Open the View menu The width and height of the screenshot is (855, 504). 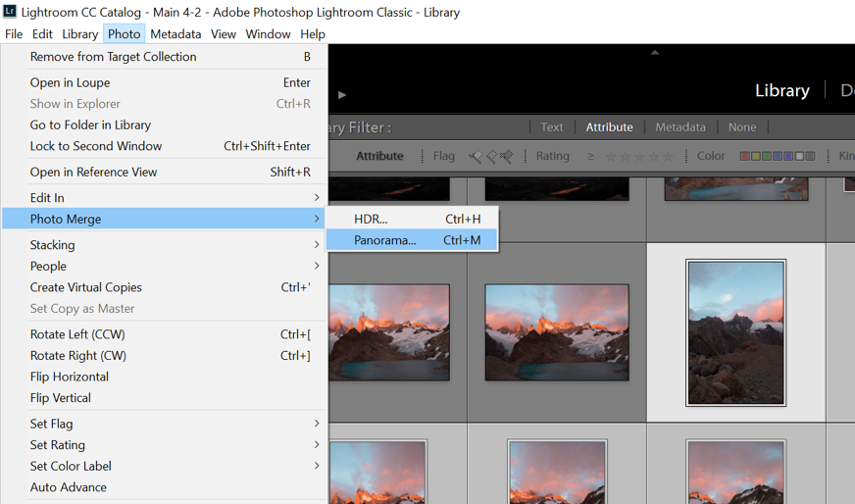pos(223,33)
